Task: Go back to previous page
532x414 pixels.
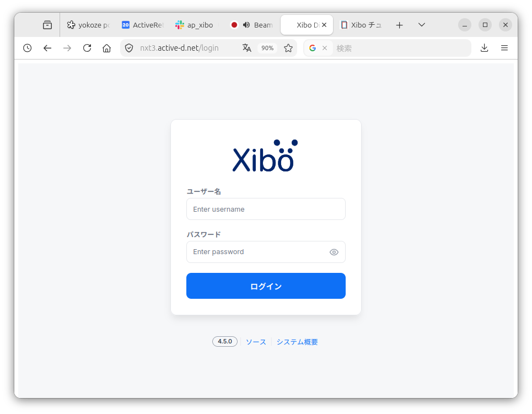Action: tap(47, 48)
